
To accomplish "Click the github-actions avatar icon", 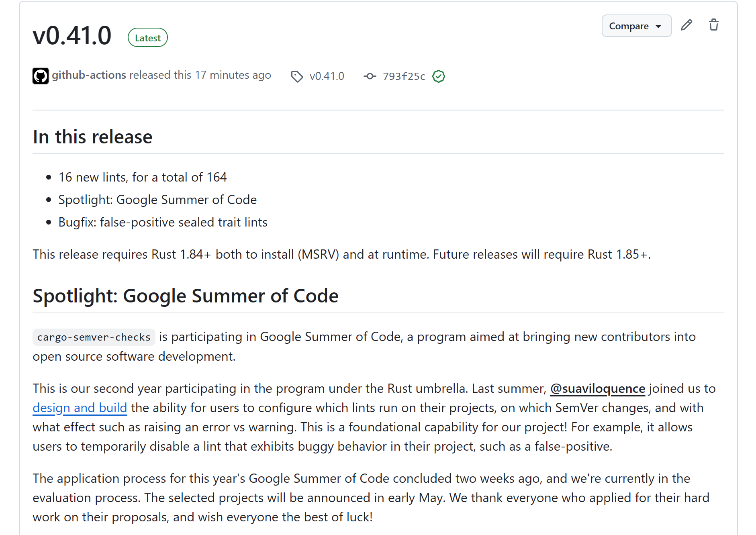I will pyautogui.click(x=41, y=76).
